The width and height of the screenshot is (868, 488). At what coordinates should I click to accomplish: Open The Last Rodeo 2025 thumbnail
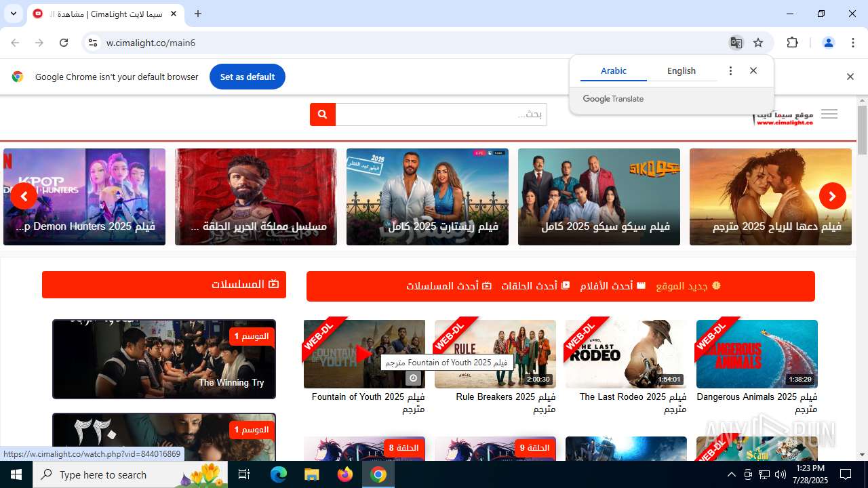pyautogui.click(x=626, y=354)
